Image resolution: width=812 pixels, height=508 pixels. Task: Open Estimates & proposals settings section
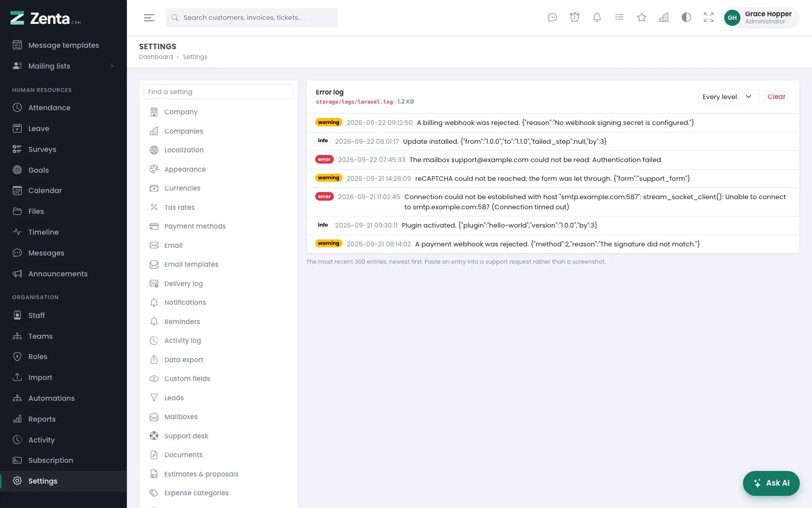click(x=219, y=474)
